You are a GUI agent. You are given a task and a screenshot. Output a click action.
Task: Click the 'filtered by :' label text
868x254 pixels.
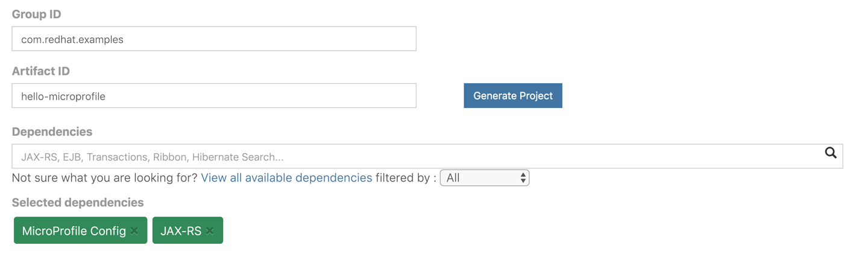tap(406, 178)
